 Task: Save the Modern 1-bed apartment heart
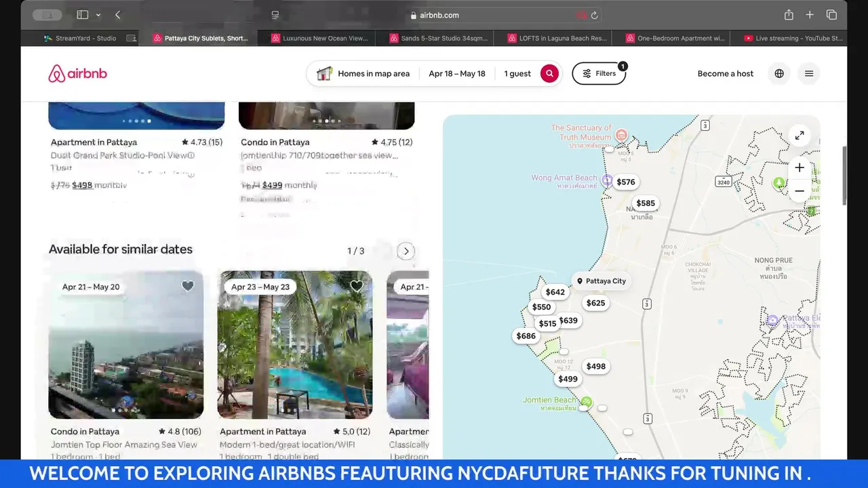coord(357,286)
